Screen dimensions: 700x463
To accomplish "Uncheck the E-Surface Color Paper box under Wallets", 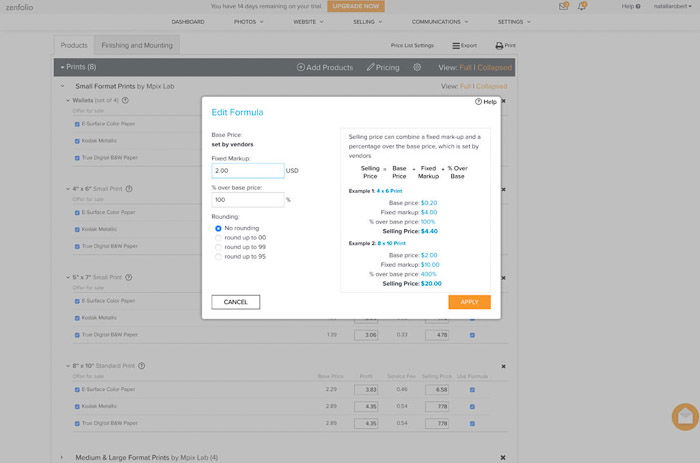I will point(77,124).
